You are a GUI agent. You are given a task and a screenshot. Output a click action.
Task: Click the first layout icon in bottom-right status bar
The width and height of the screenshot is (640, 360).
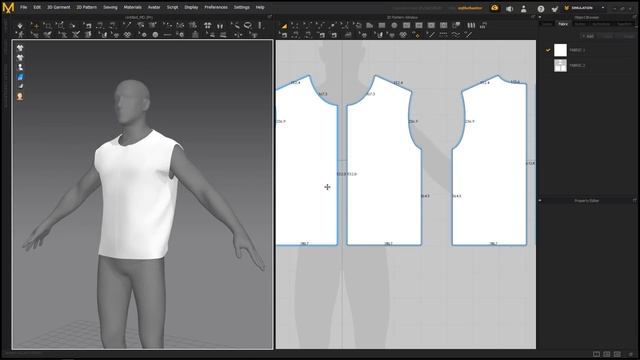pyautogui.click(x=596, y=354)
